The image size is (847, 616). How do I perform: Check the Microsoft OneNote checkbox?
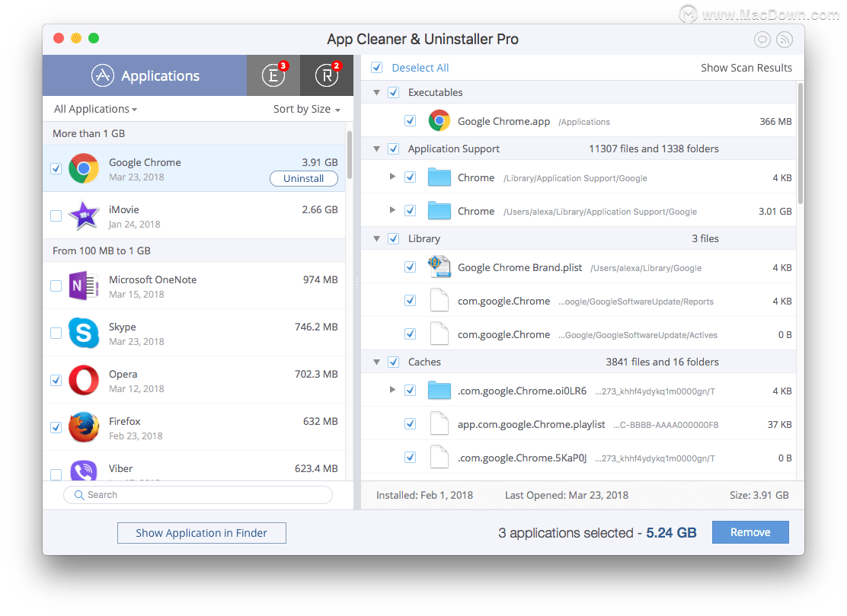point(56,286)
